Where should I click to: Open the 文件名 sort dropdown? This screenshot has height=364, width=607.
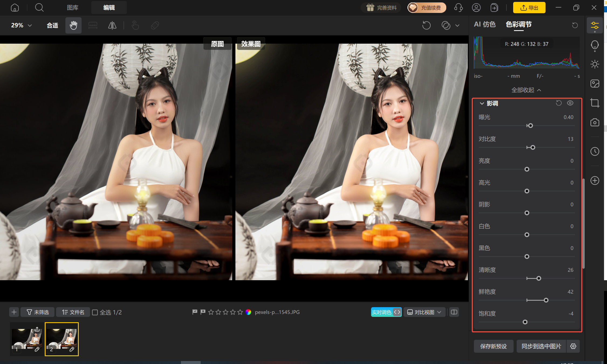[73, 312]
